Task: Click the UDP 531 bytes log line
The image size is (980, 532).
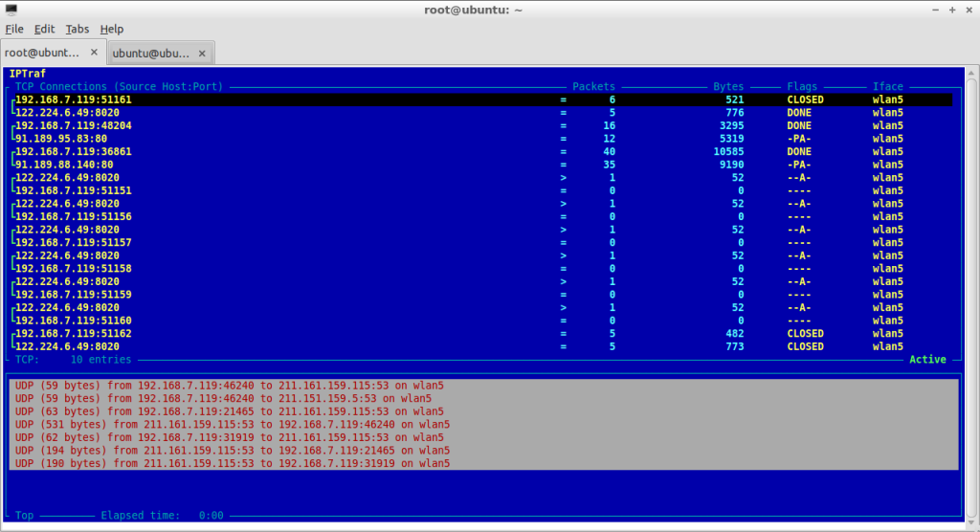Action: coord(233,425)
